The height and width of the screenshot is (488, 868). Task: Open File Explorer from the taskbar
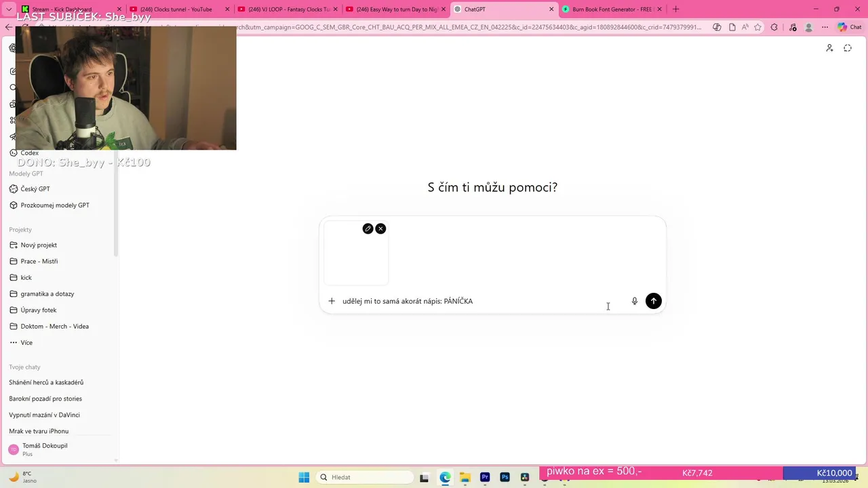tap(465, 477)
